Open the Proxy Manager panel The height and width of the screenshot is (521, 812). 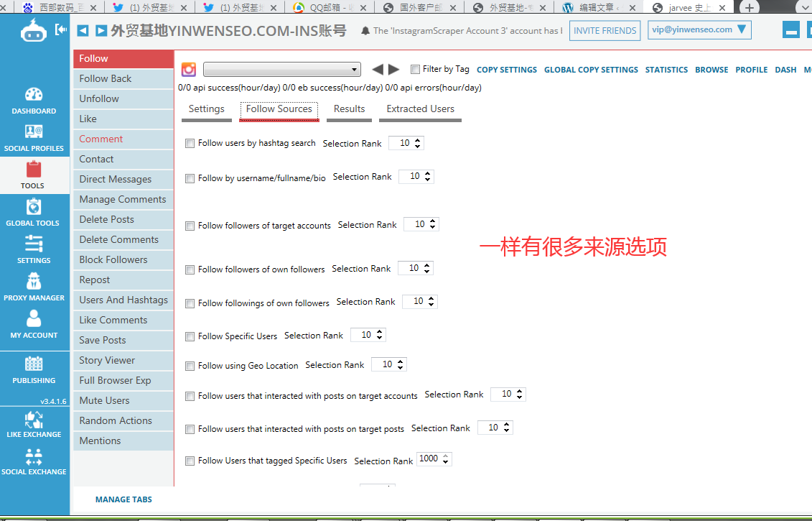tap(33, 287)
